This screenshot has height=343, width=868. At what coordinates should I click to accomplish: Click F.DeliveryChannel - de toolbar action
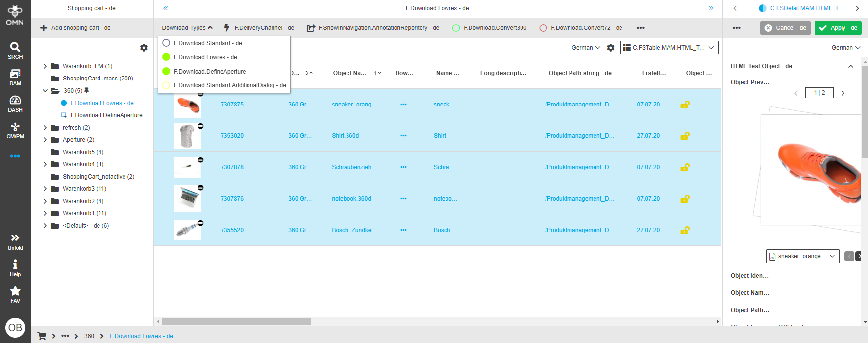point(259,28)
